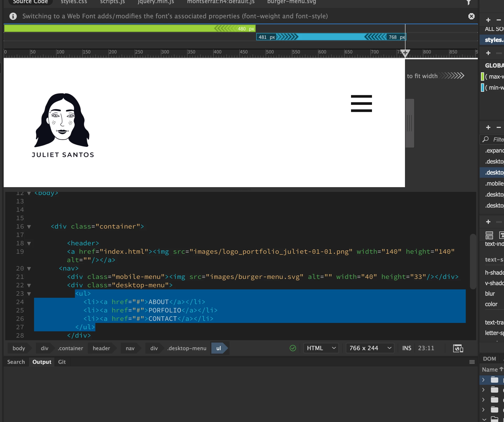Collapse the body tag at line 12

pos(29,193)
